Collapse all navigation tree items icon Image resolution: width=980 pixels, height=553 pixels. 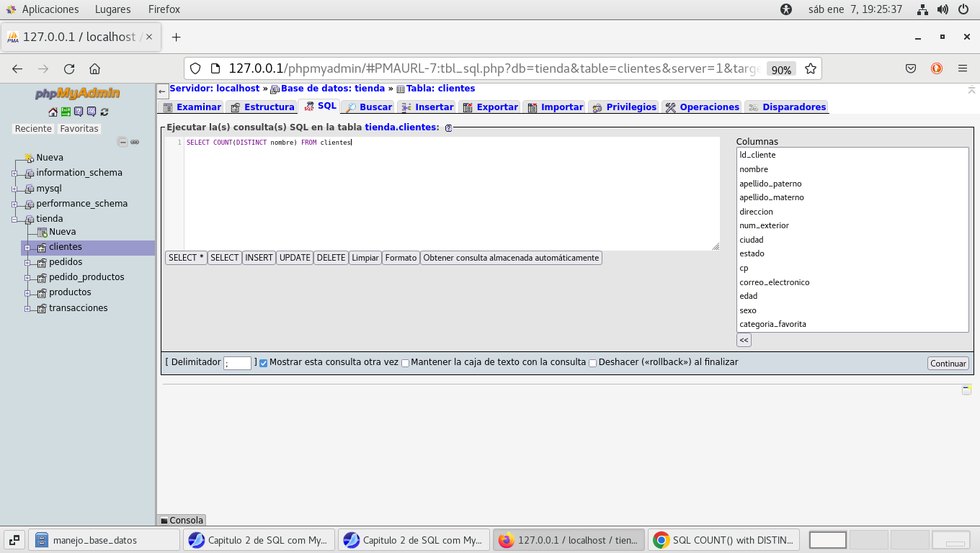(x=122, y=142)
